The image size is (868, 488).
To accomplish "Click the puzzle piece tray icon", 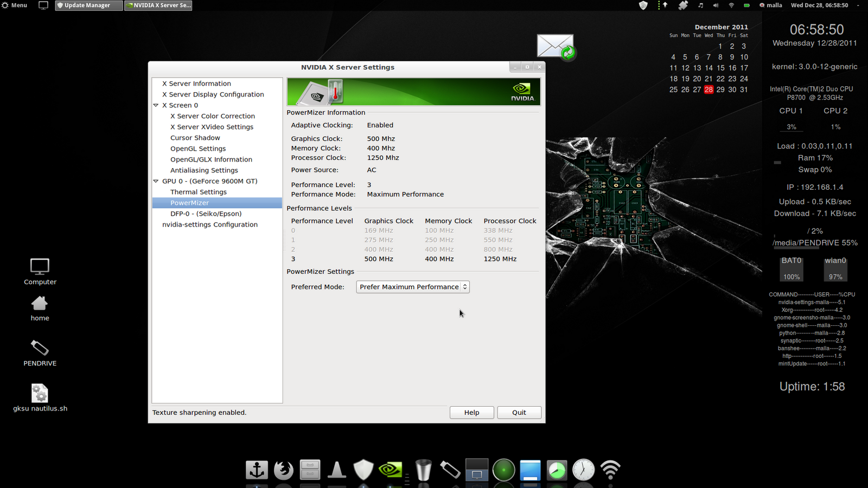I will (683, 5).
